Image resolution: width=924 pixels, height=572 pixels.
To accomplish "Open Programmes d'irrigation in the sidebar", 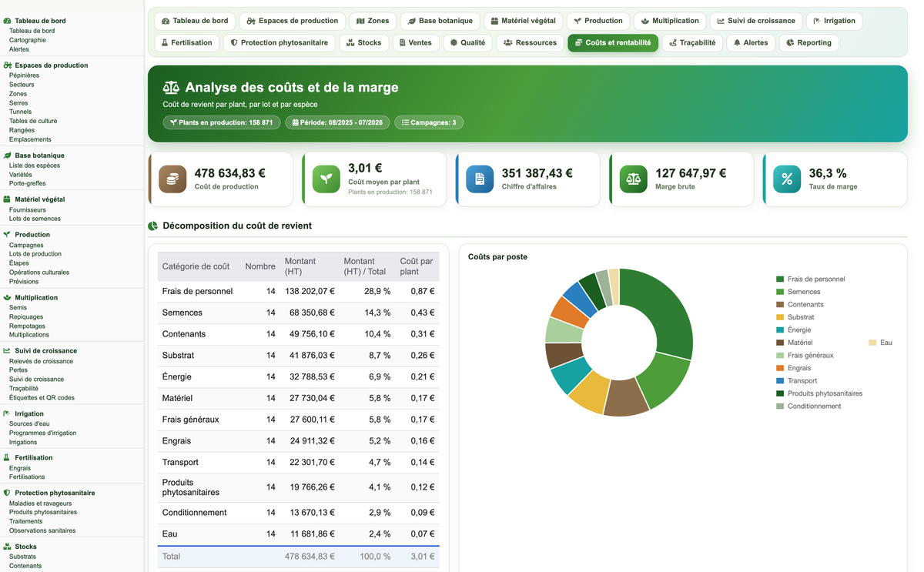I will point(42,433).
